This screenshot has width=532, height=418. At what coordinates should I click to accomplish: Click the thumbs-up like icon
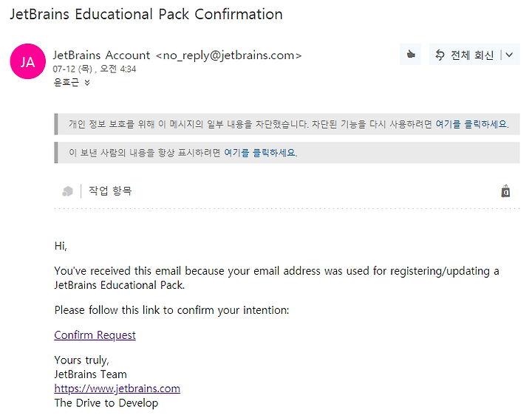pyautogui.click(x=411, y=54)
